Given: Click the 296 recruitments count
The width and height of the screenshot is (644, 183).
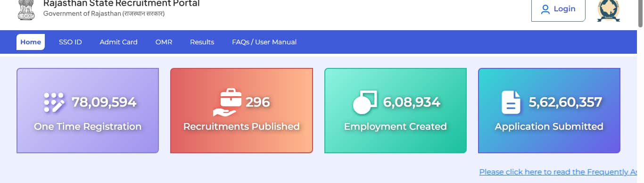Looking at the screenshot, I should (258, 102).
